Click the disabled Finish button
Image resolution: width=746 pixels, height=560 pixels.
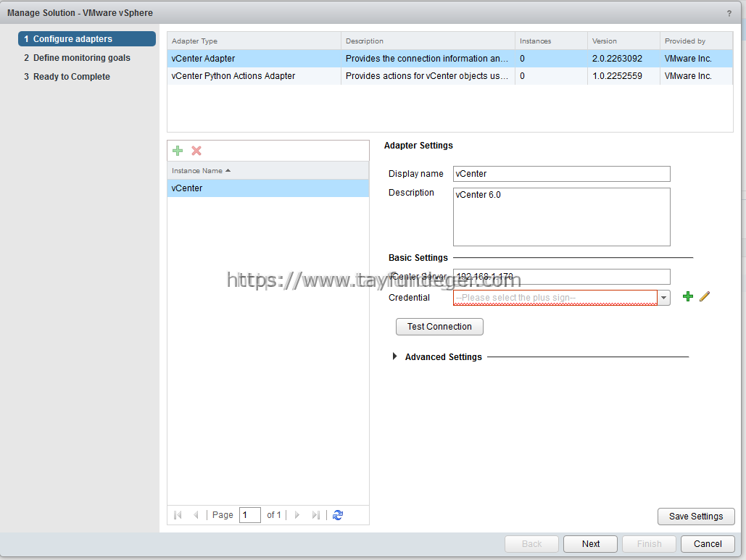[649, 544]
